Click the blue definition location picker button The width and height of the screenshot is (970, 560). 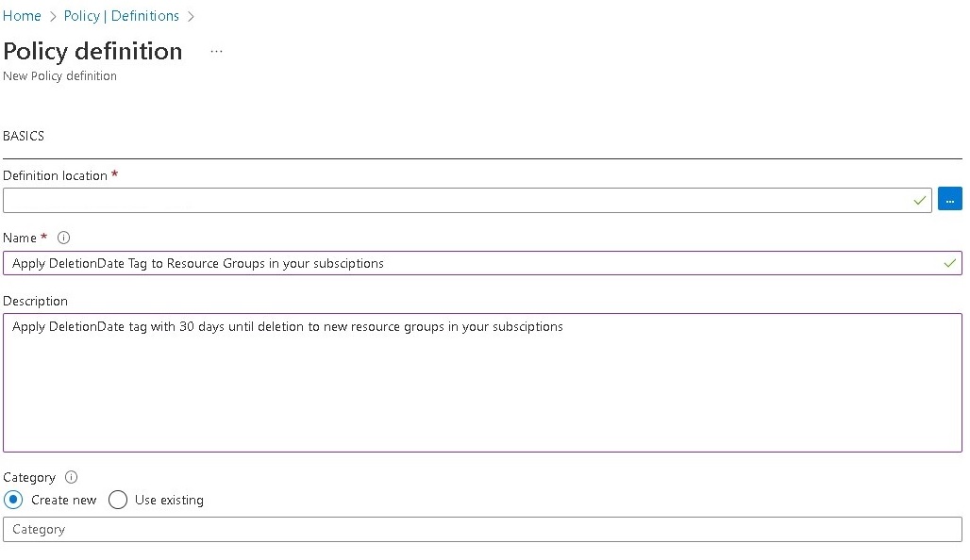(x=949, y=200)
